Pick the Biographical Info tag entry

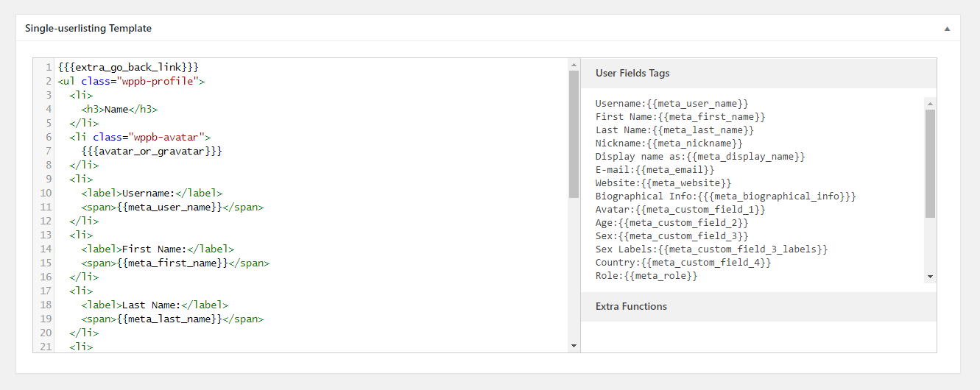click(x=726, y=196)
